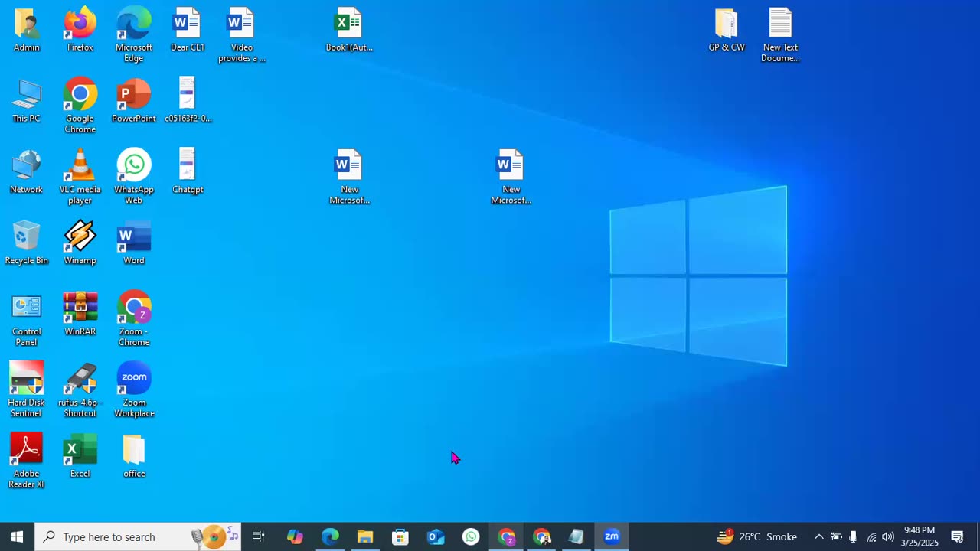The width and height of the screenshot is (980, 551).
Task: Select the Book1(Aut... Excel file icon
Action: coord(349,31)
